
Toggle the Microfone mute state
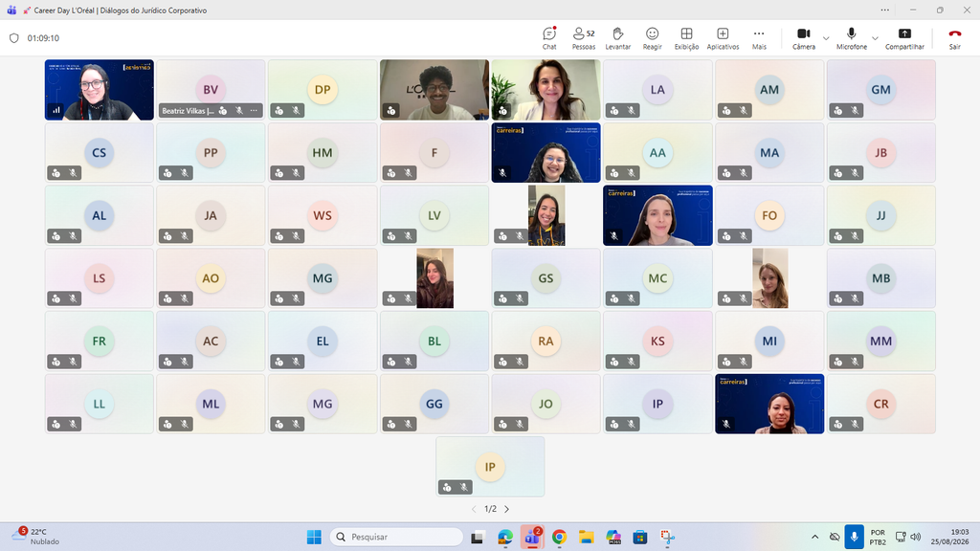[x=851, y=38]
